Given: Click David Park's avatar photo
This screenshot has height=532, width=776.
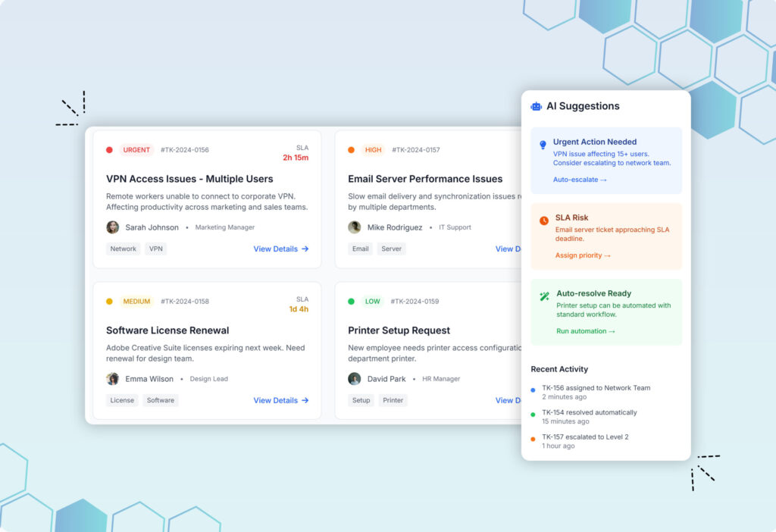Looking at the screenshot, I should pos(355,379).
